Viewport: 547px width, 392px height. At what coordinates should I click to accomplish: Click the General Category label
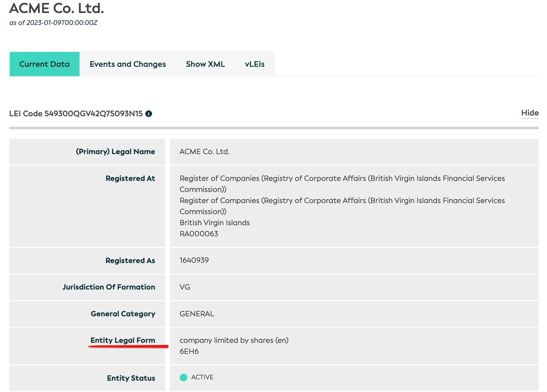pyautogui.click(x=123, y=314)
